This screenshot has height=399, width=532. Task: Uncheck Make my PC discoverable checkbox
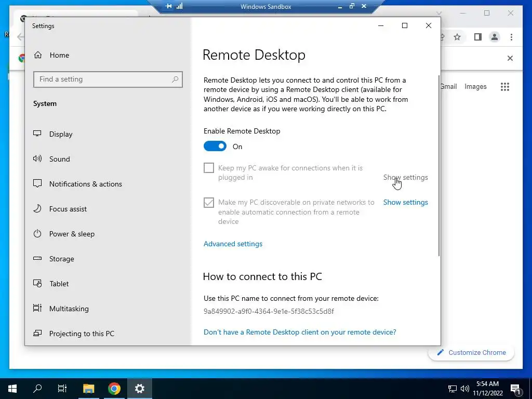tap(209, 203)
